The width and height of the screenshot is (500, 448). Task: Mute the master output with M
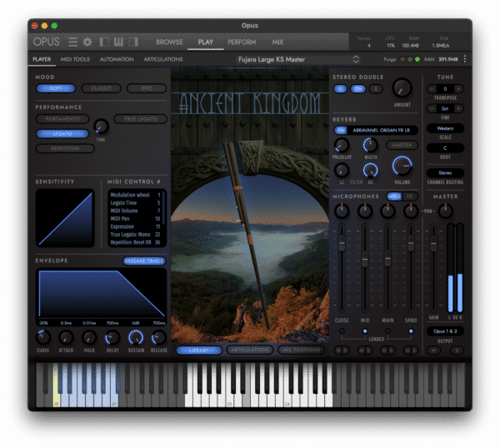433,351
